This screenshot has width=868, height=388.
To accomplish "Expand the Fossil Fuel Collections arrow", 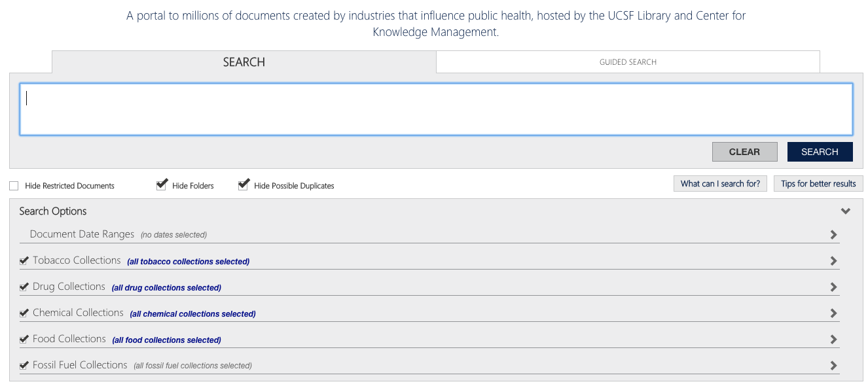I will pyautogui.click(x=833, y=365).
